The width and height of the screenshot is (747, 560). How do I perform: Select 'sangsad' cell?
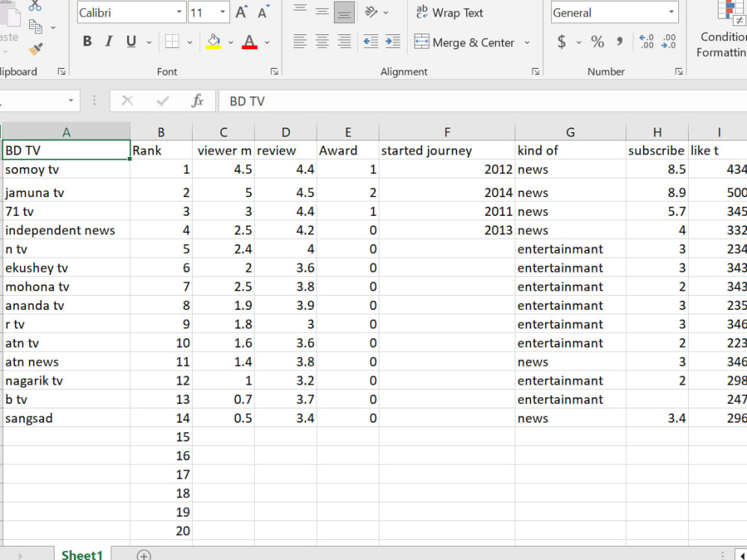(x=66, y=418)
